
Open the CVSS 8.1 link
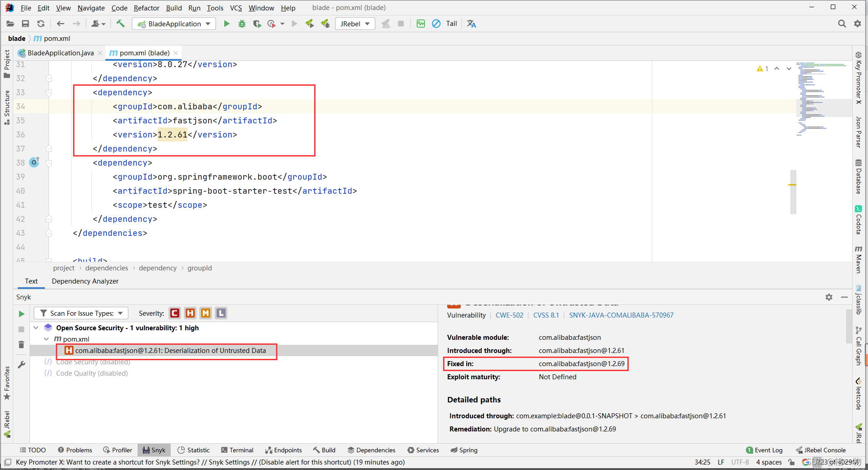pos(546,315)
